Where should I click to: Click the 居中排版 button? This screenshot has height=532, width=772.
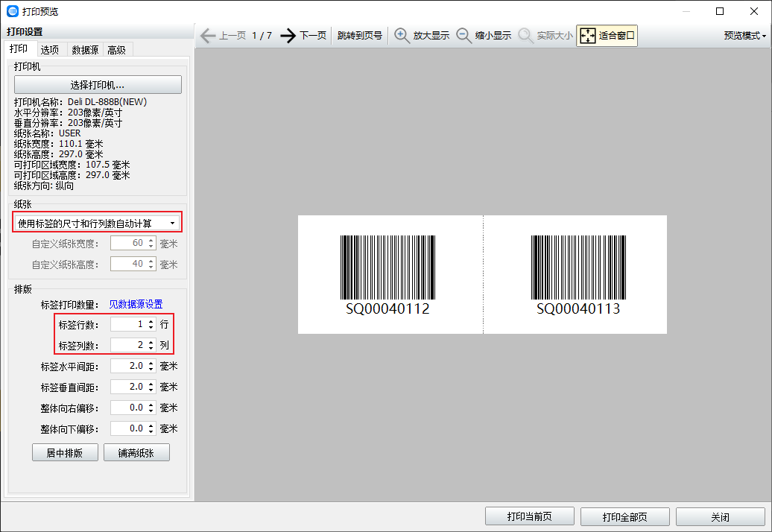pyautogui.click(x=65, y=453)
